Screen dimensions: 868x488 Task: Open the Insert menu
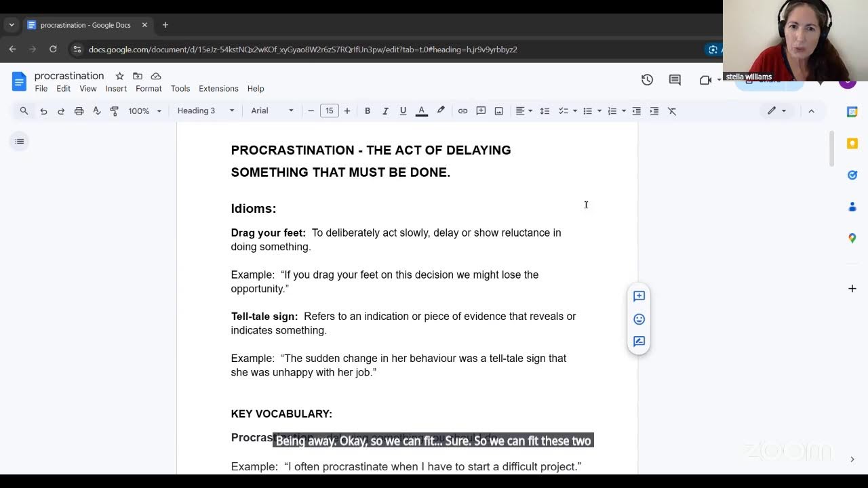(116, 89)
